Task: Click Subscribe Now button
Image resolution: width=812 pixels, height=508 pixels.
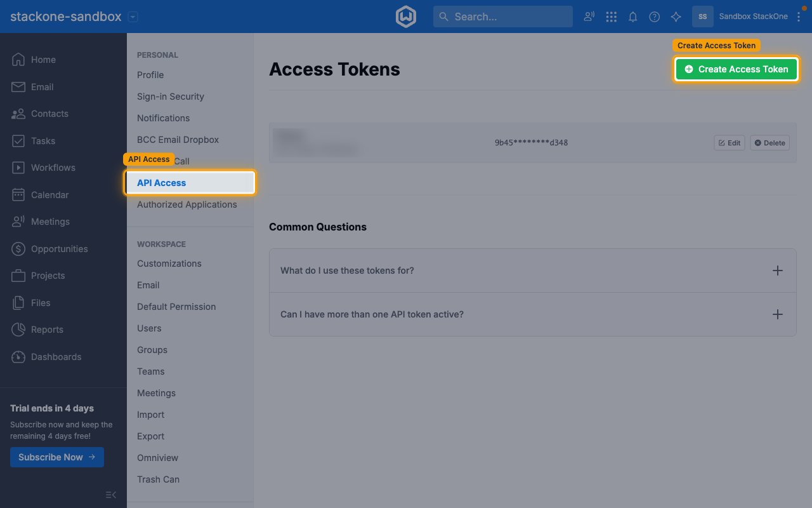Action: 57,457
